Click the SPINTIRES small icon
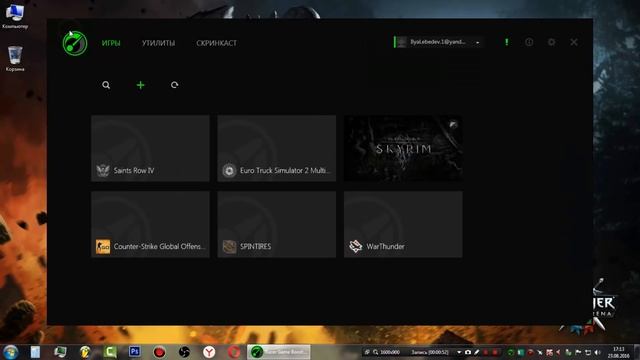Viewport: 640px width, 360px height. coord(229,247)
